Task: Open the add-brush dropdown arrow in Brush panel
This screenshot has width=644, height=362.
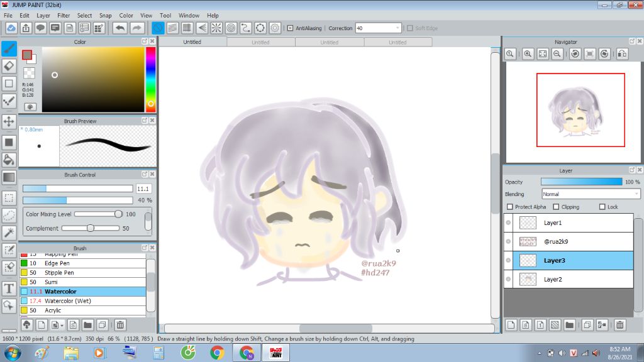Action: pos(62,326)
